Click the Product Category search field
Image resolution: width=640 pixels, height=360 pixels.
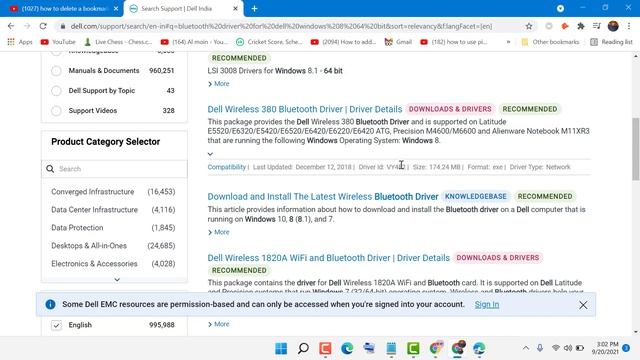(x=114, y=169)
